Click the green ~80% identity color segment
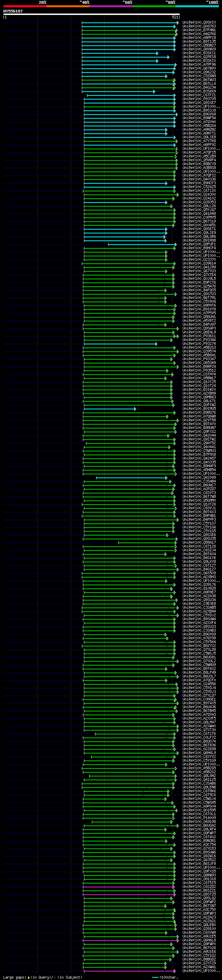The height and width of the screenshot is (980, 222). tap(154, 6)
